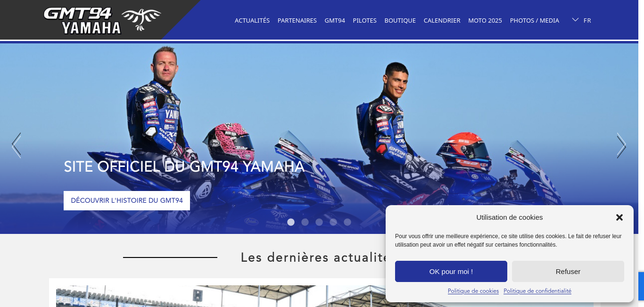Jump to the fifth slider dot
Viewport: 644px width, 307px height.
click(347, 222)
